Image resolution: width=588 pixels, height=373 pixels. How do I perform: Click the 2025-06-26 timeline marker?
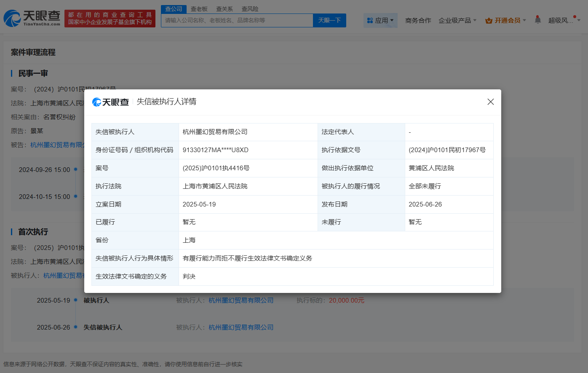coord(76,327)
